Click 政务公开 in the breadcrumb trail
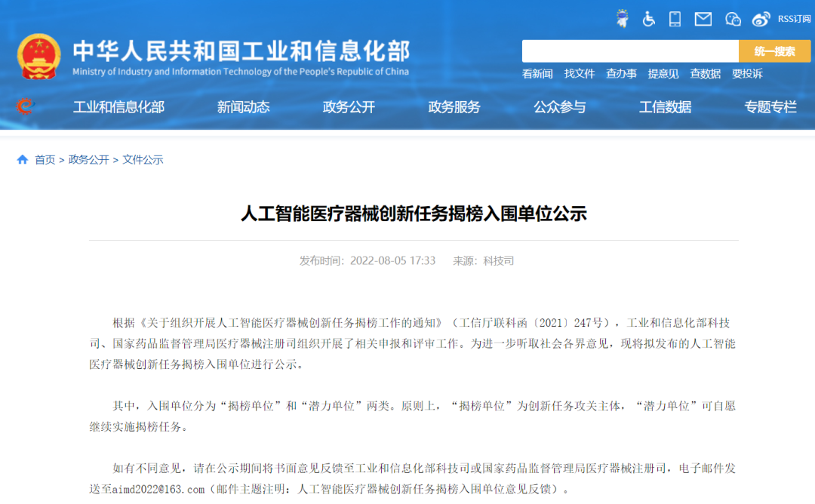The image size is (815, 504). click(89, 159)
